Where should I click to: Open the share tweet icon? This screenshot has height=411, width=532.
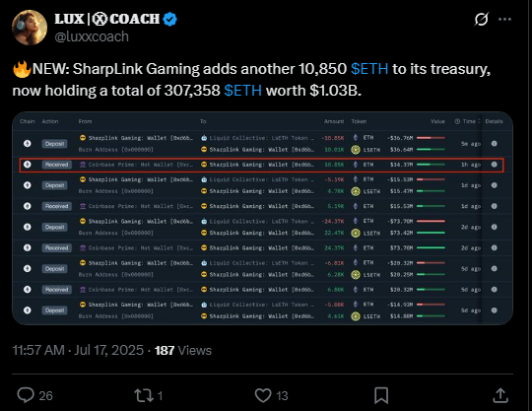click(500, 395)
